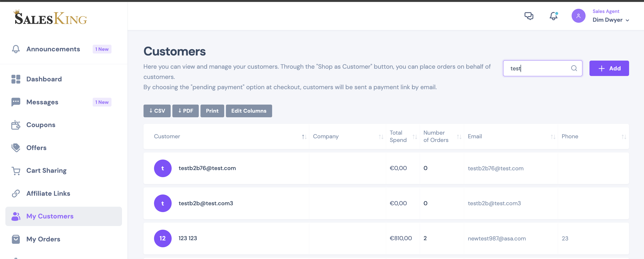
Task: Sort table by Phone column
Action: [x=624, y=137]
